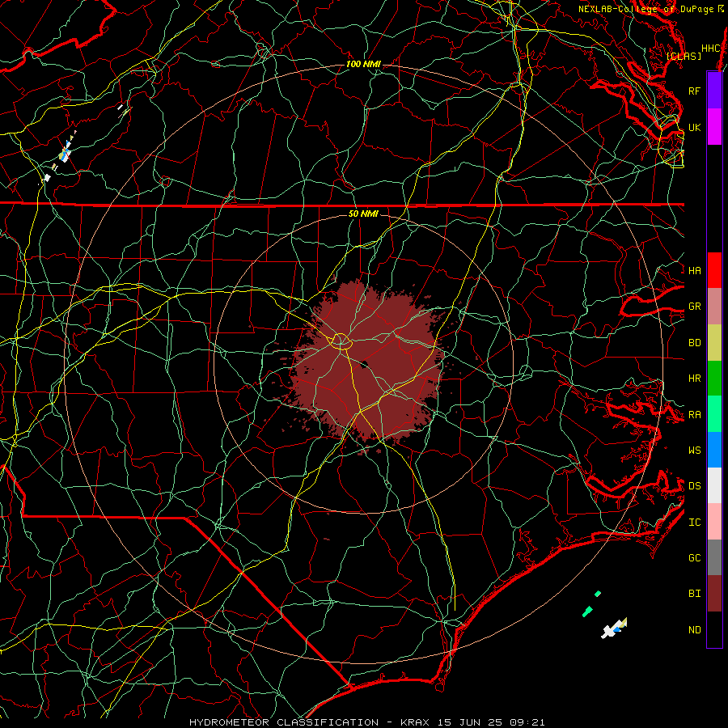Click the blue echo cluster in northwest
The image size is (728, 728).
65,153
